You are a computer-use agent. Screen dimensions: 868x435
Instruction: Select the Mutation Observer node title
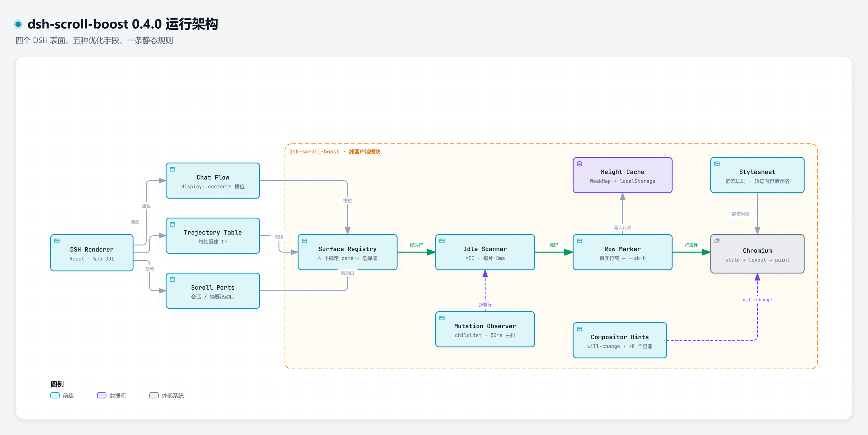click(485, 326)
